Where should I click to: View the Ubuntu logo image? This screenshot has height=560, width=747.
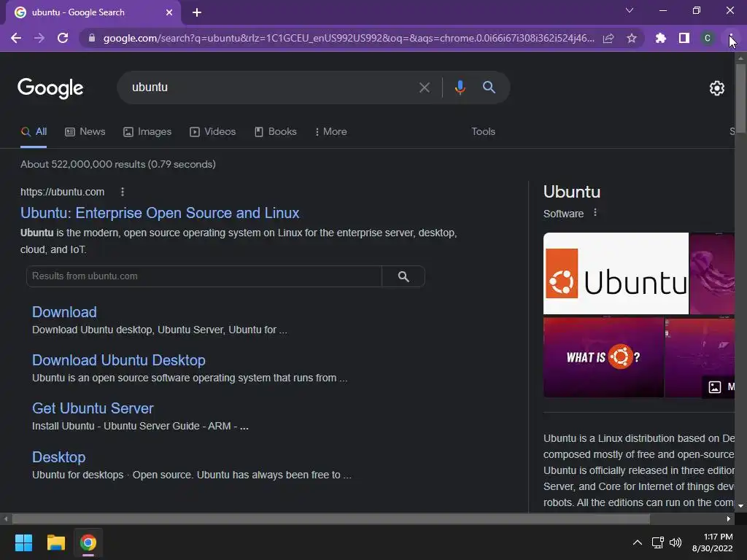[616, 273]
